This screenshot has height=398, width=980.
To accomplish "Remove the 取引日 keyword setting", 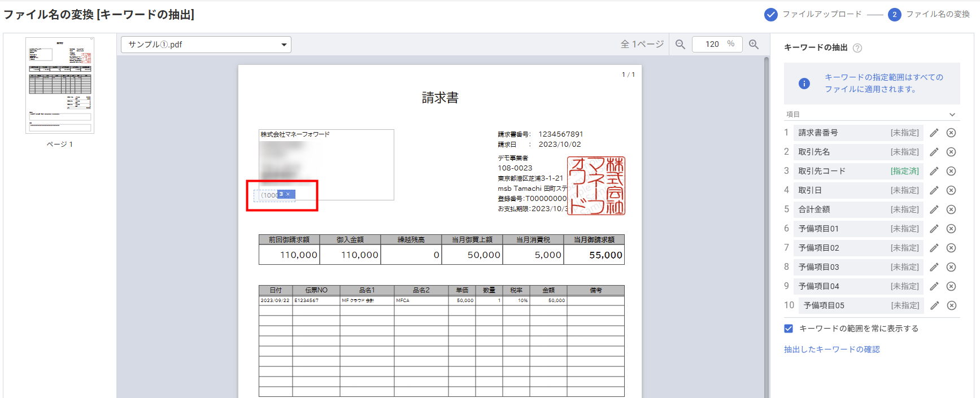I will (x=951, y=190).
